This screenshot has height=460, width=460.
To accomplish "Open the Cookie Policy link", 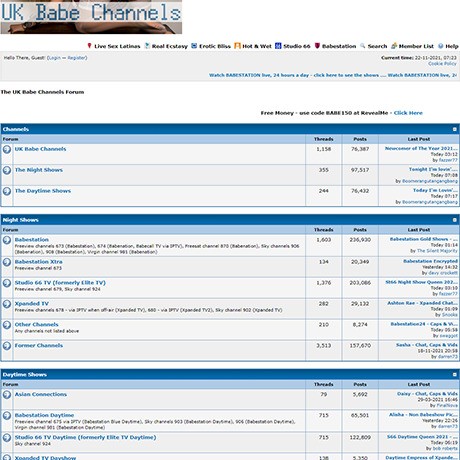I will (442, 63).
